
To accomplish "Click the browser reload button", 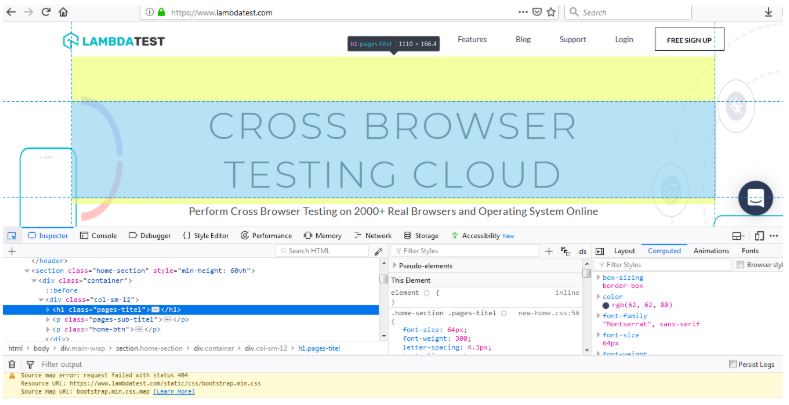I will pos(45,12).
